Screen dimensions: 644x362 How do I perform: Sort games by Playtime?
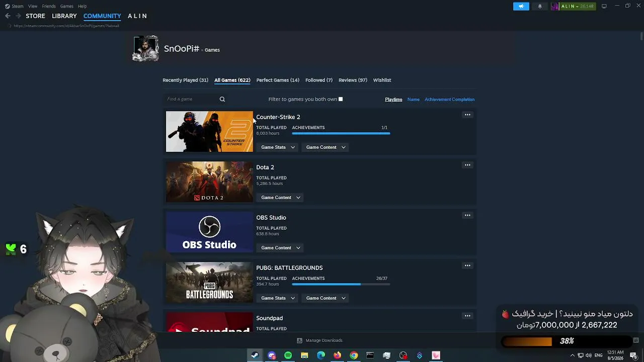click(393, 100)
